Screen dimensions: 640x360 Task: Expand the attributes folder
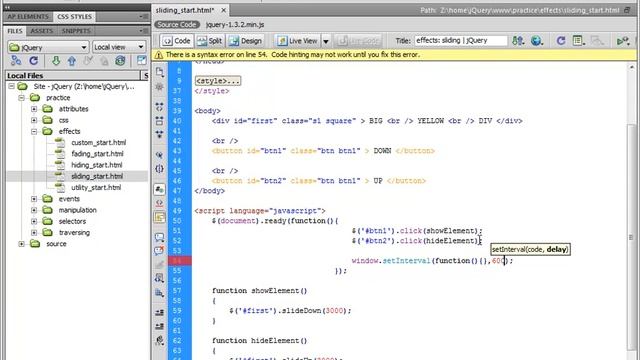34,109
